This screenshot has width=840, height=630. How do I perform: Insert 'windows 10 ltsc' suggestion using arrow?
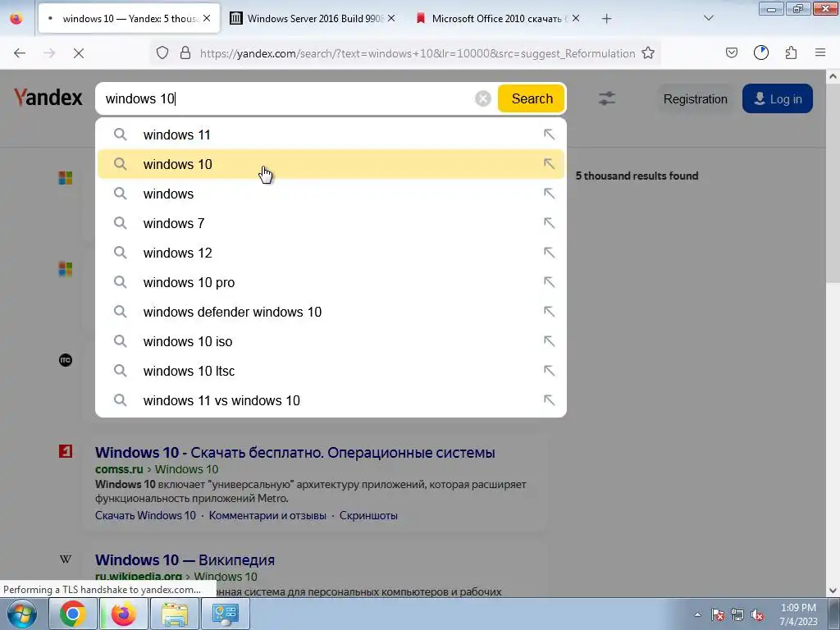coord(549,371)
